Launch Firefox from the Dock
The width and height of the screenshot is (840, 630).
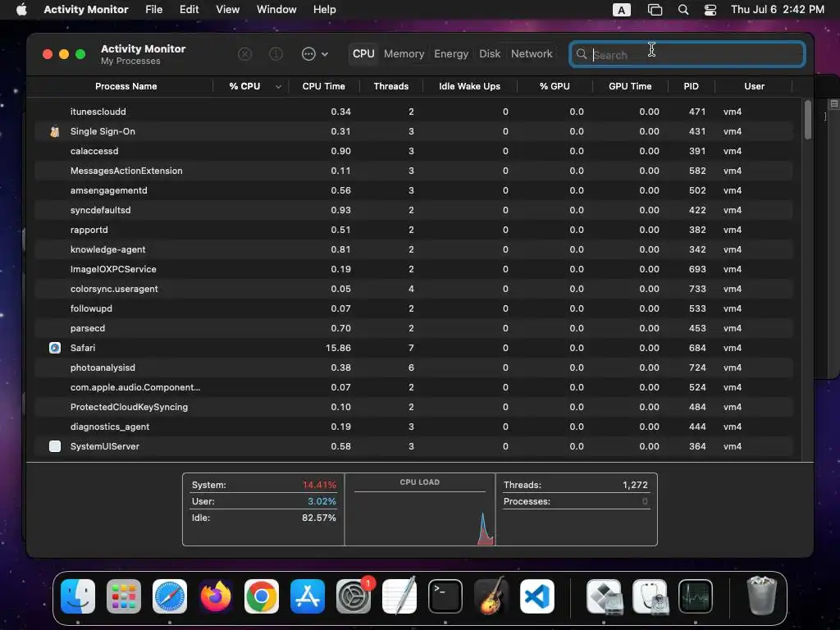coord(216,596)
